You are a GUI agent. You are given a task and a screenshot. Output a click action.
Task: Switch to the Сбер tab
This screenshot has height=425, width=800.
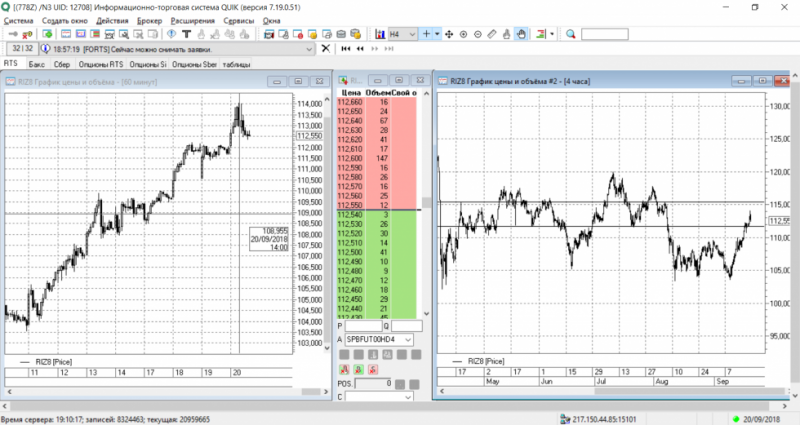click(62, 64)
